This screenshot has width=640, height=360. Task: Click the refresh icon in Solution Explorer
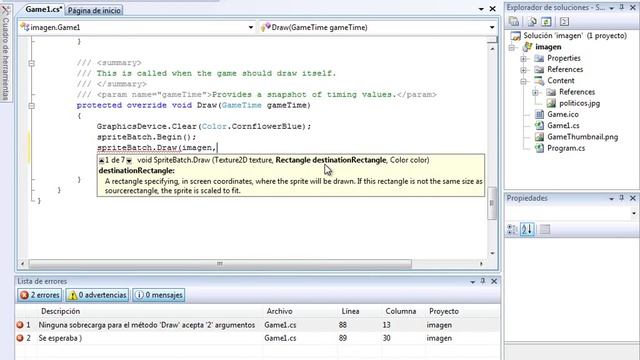pyautogui.click(x=547, y=21)
